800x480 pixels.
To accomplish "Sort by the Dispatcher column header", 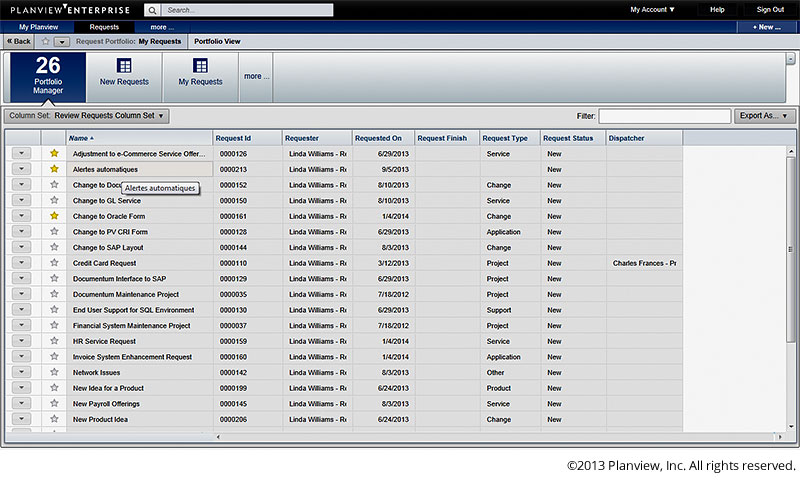I will pyautogui.click(x=644, y=138).
